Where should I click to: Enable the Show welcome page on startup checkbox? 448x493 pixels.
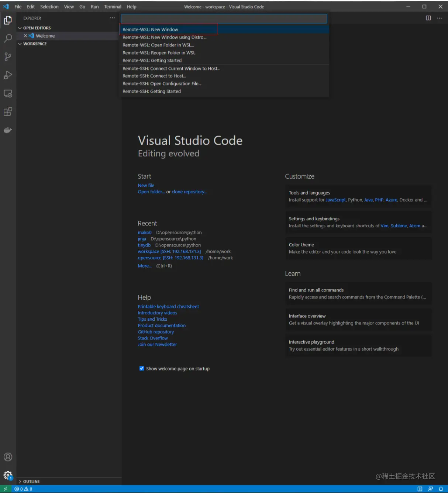[142, 368]
